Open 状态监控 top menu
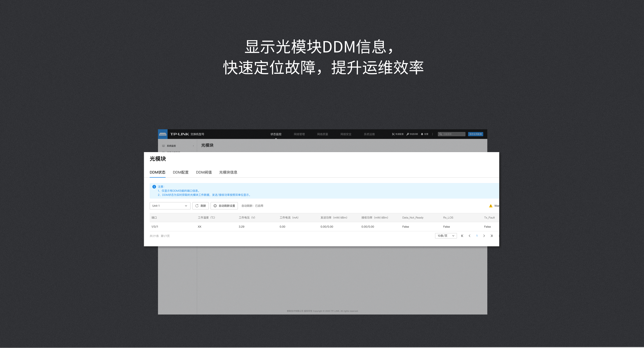The height and width of the screenshot is (348, 644). click(276, 134)
